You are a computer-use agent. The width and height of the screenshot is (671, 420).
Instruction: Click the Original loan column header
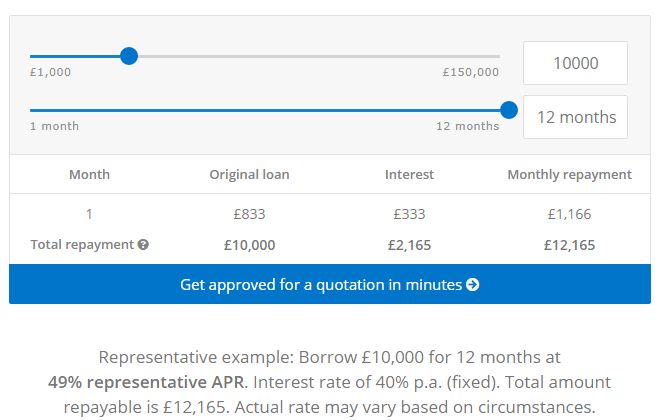coord(249,174)
